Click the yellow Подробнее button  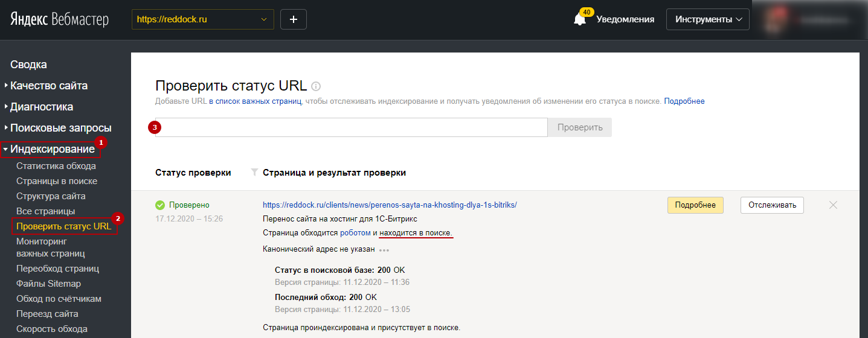(695, 205)
